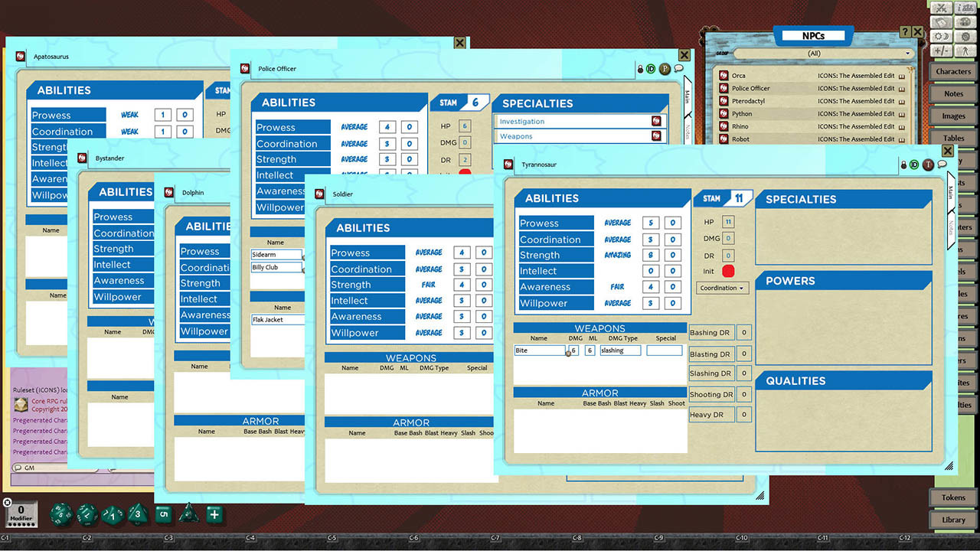Screen dimensions: 980x551
Task: Click the Bite weapon name field
Action: (540, 350)
